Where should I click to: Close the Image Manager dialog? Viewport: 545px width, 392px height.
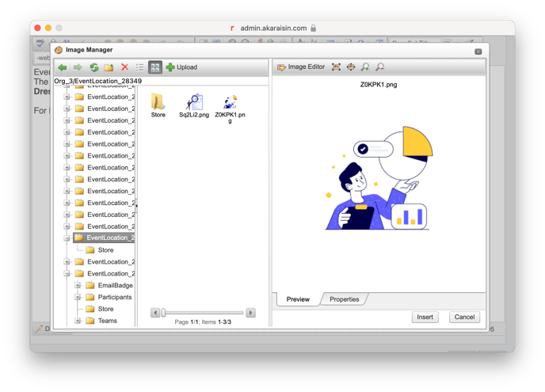(478, 51)
